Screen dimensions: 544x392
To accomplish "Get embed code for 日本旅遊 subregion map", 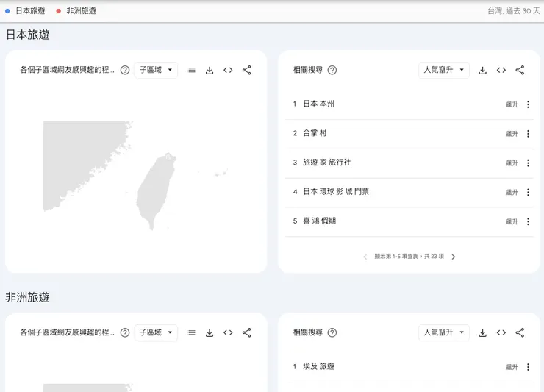I will coord(228,70).
